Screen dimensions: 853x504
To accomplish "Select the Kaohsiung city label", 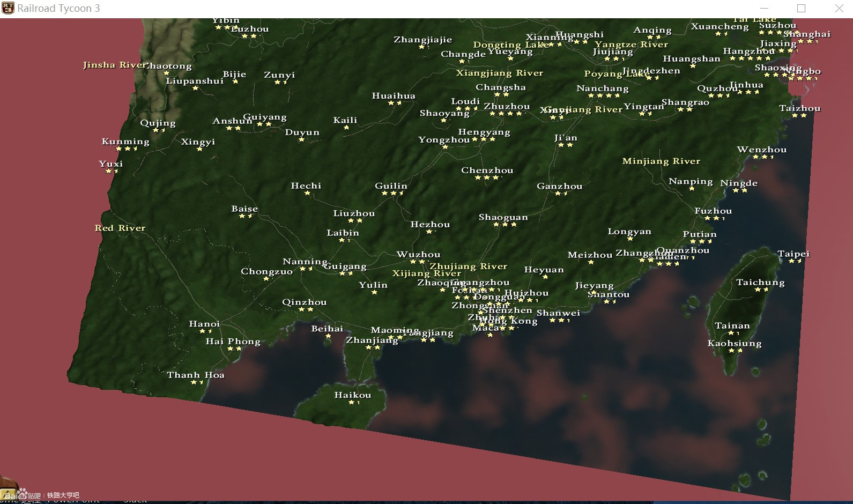I will pyautogui.click(x=735, y=344).
